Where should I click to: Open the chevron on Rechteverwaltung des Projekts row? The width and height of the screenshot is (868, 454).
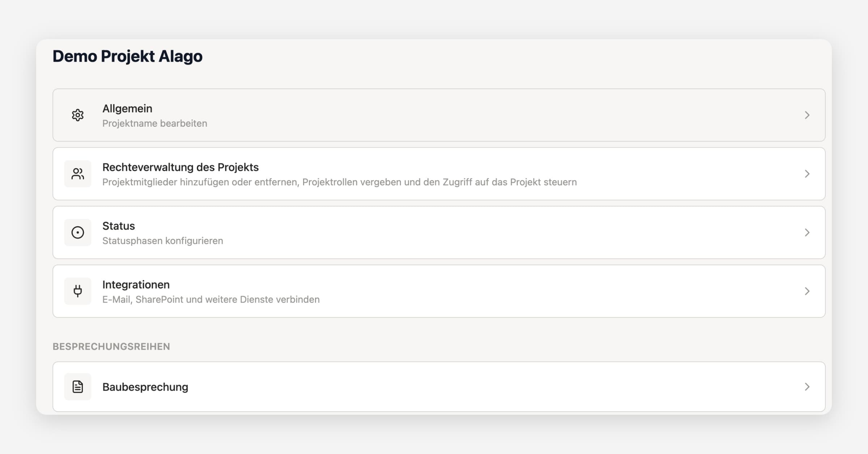point(807,174)
